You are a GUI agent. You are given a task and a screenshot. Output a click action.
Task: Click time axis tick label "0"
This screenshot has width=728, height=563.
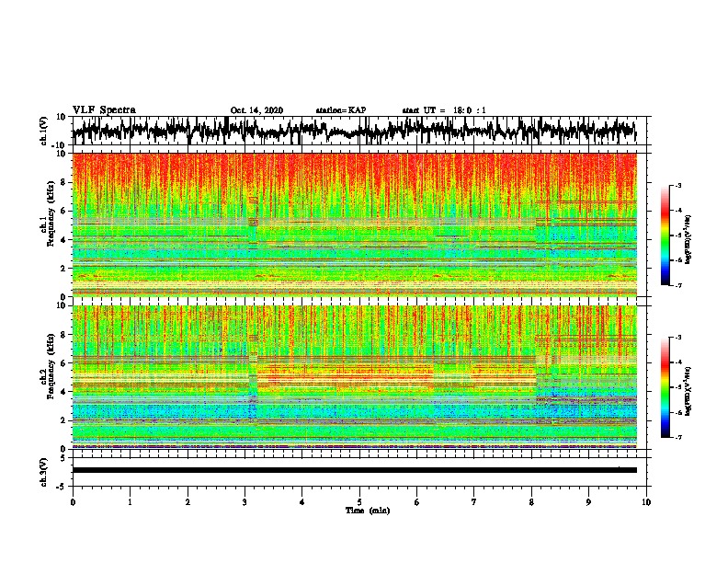click(x=73, y=502)
